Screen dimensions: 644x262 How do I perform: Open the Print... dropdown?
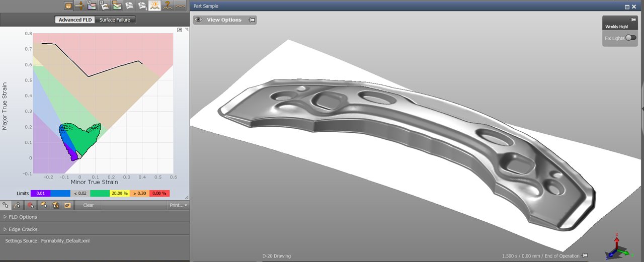click(178, 205)
